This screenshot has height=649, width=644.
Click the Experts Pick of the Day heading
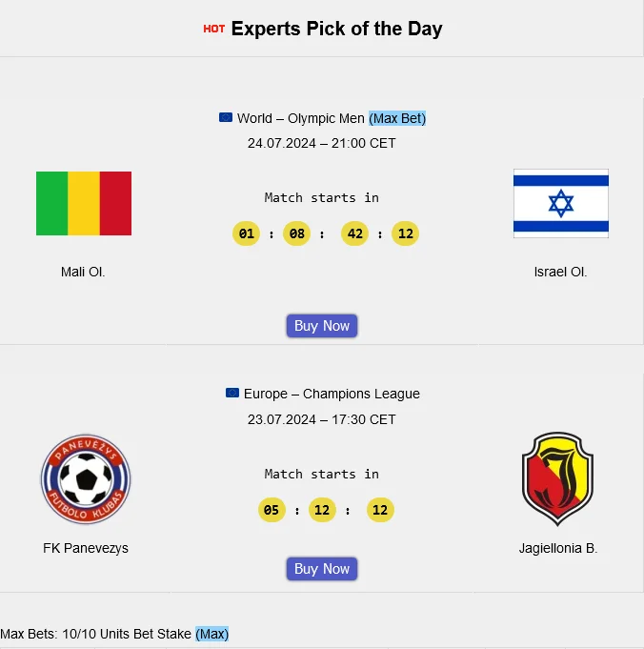(x=336, y=29)
